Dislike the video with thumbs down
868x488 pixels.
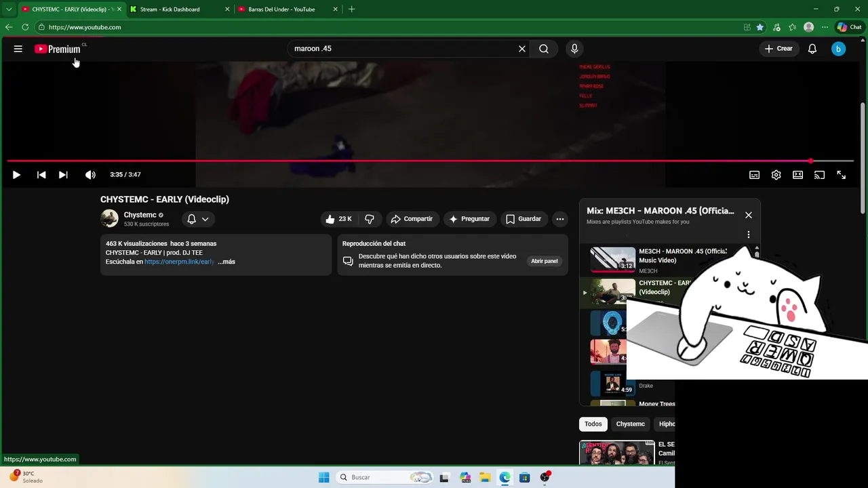(370, 219)
